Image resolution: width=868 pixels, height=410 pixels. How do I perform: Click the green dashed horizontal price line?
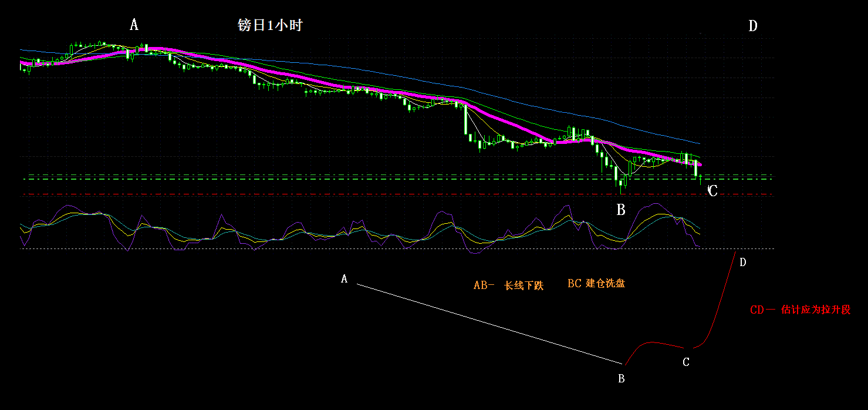399,179
